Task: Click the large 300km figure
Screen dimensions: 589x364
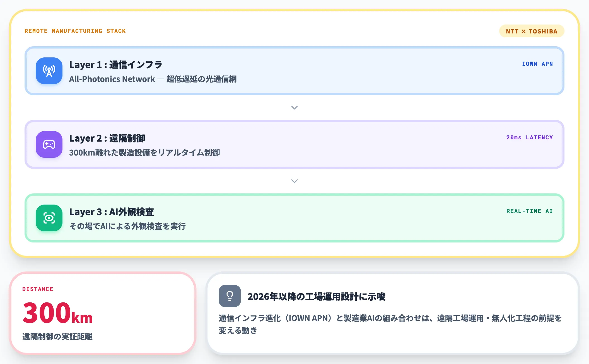Action: [x=57, y=313]
